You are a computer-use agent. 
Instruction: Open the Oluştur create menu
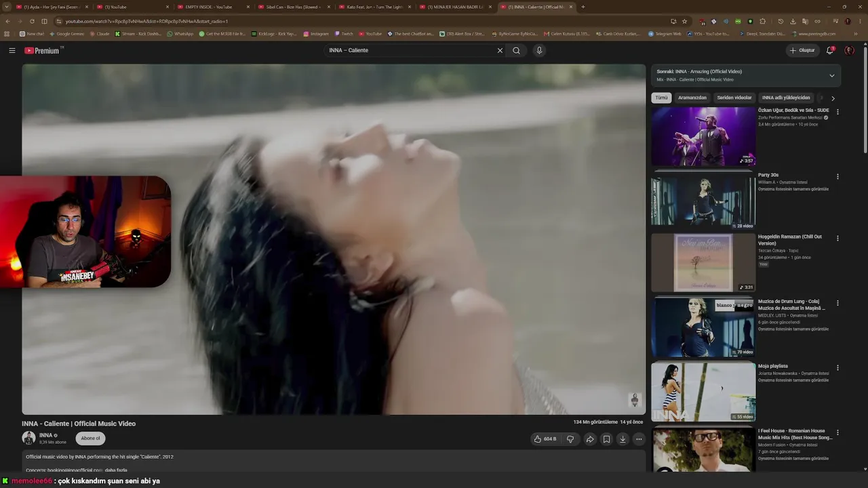tap(802, 50)
